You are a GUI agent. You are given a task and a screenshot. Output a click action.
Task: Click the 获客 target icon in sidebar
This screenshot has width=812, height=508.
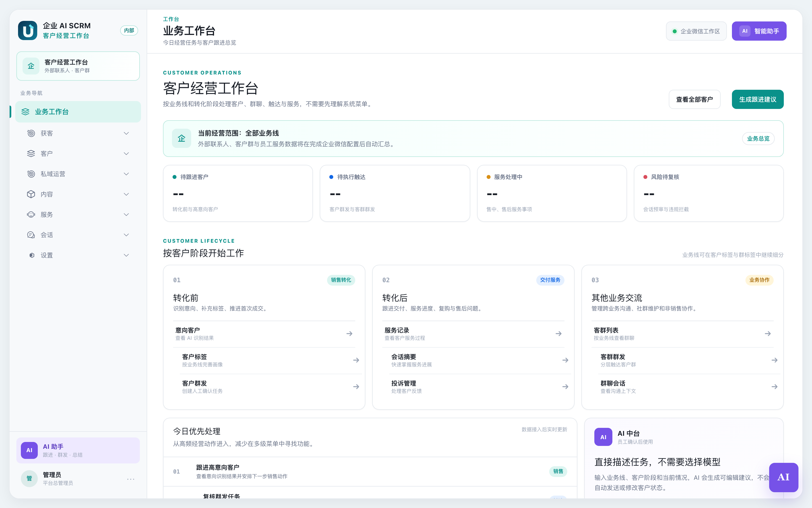pyautogui.click(x=31, y=133)
